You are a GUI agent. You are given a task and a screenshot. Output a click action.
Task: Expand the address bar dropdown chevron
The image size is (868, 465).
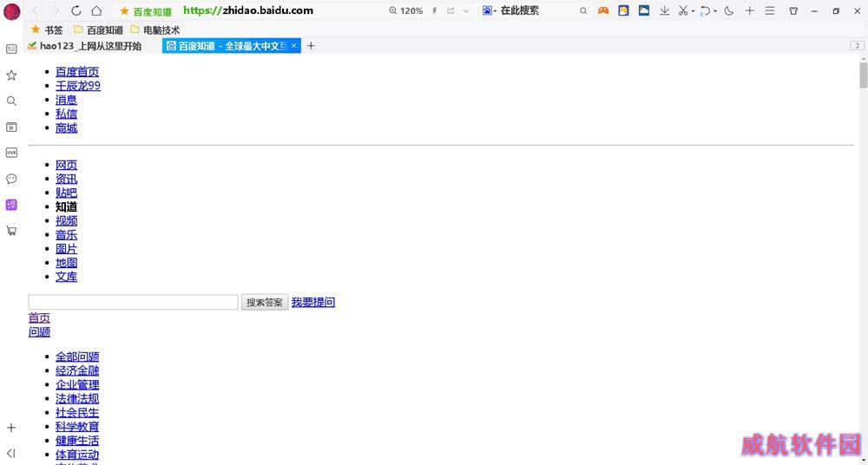(x=466, y=11)
